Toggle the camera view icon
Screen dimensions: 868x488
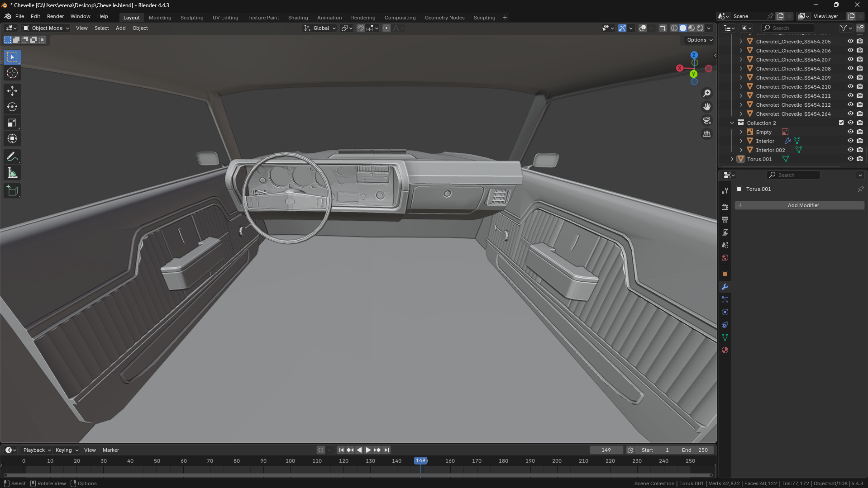707,120
